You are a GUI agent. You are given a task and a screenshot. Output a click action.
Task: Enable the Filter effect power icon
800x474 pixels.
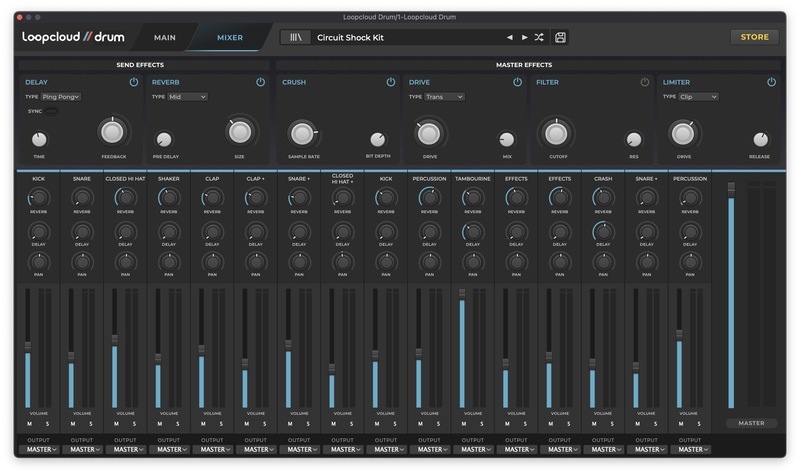coord(644,82)
